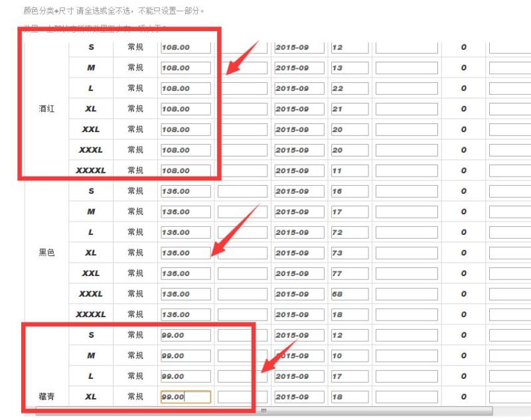Click the empty input after 酒红 M quantity

point(405,68)
